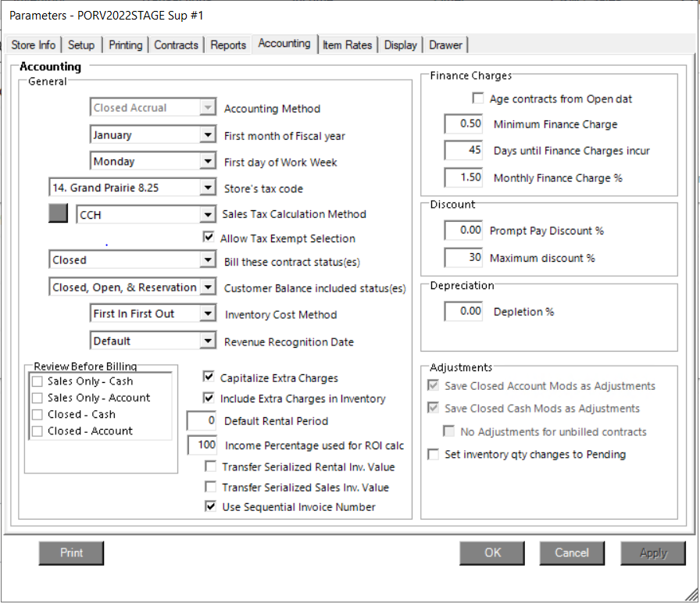700x604 pixels.
Task: Check Sales Only - Cash review option
Action: (x=37, y=381)
